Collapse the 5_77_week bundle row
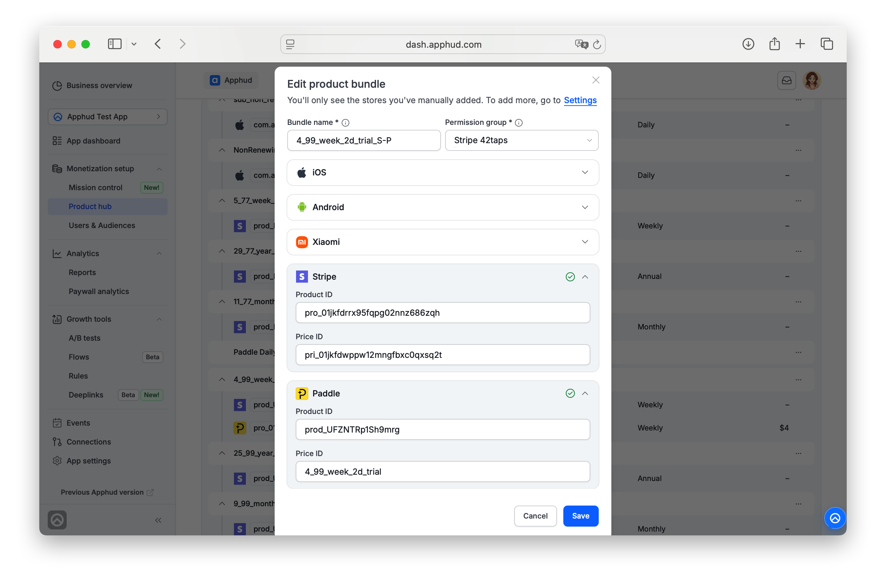 [222, 201]
